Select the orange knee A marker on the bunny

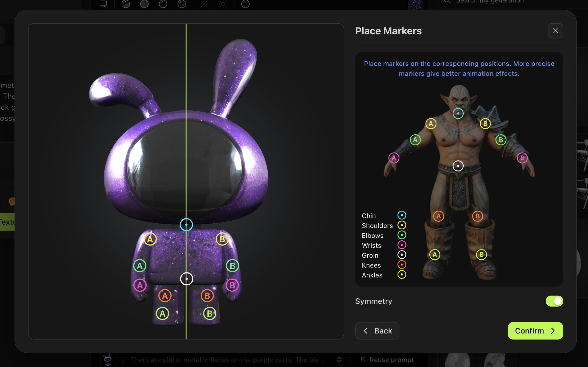[x=165, y=296]
